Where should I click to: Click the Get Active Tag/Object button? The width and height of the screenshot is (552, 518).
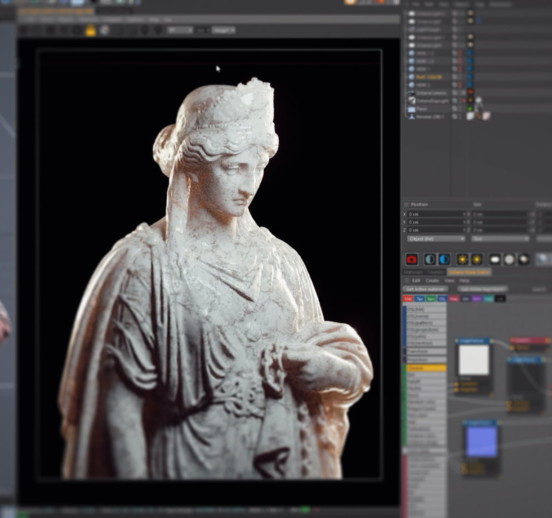[x=482, y=289]
